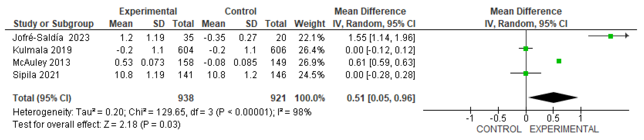Image resolution: width=644 pixels, height=140 pixels.
Task: Select the McAuley 2013 study label
Action: click(x=42, y=62)
